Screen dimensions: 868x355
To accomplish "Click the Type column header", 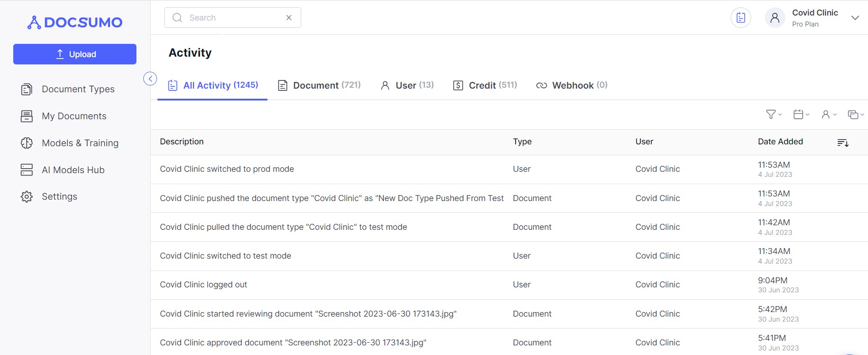I will click(522, 142).
